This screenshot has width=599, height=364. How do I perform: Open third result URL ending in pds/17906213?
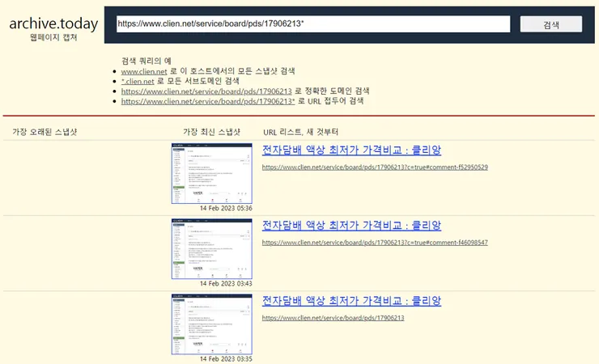333,318
